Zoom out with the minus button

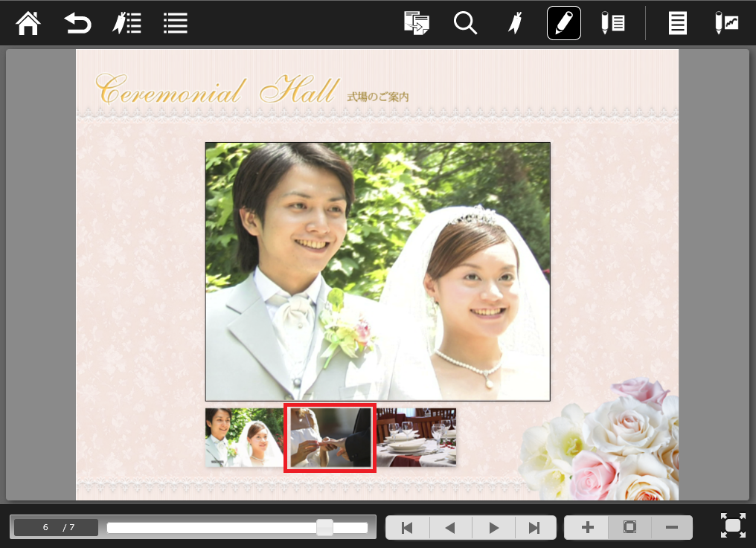pyautogui.click(x=671, y=528)
